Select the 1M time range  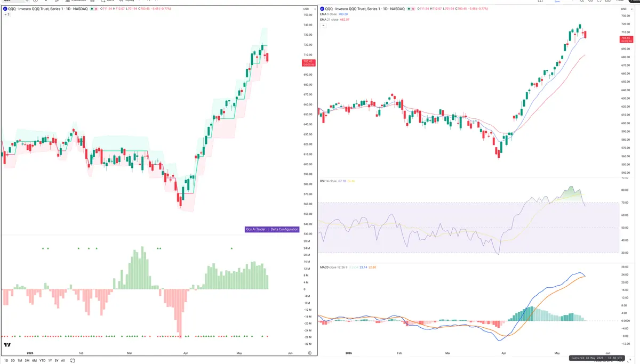click(x=20, y=361)
